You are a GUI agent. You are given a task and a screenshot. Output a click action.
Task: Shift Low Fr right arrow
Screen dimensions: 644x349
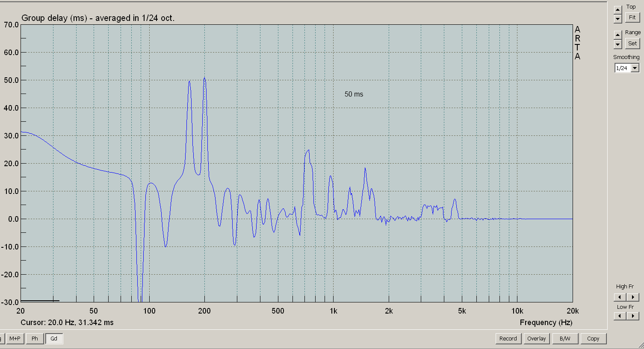(633, 316)
